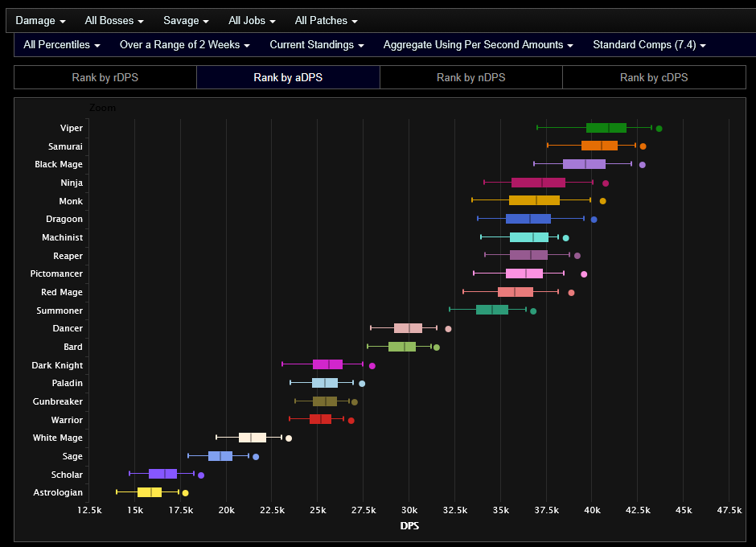Click the magenta Dark Knight box bar
This screenshot has width=756, height=547.
point(328,364)
